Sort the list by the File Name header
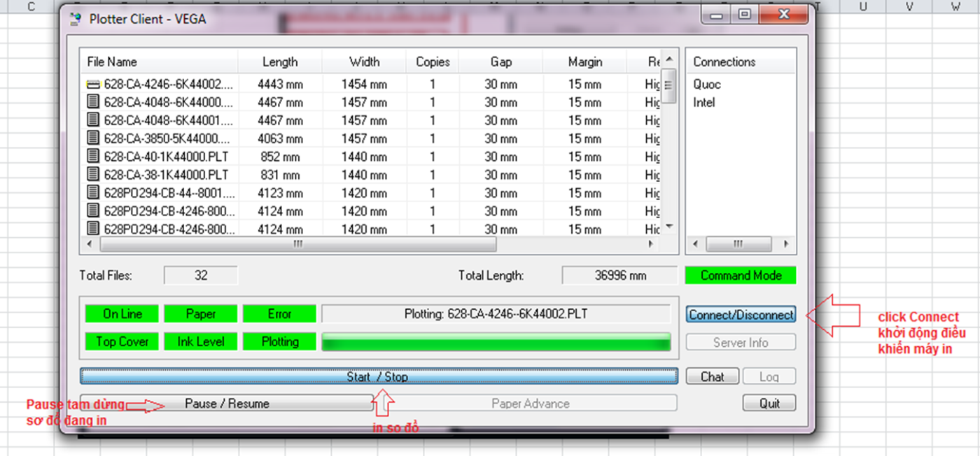This screenshot has width=980, height=456. point(160,62)
